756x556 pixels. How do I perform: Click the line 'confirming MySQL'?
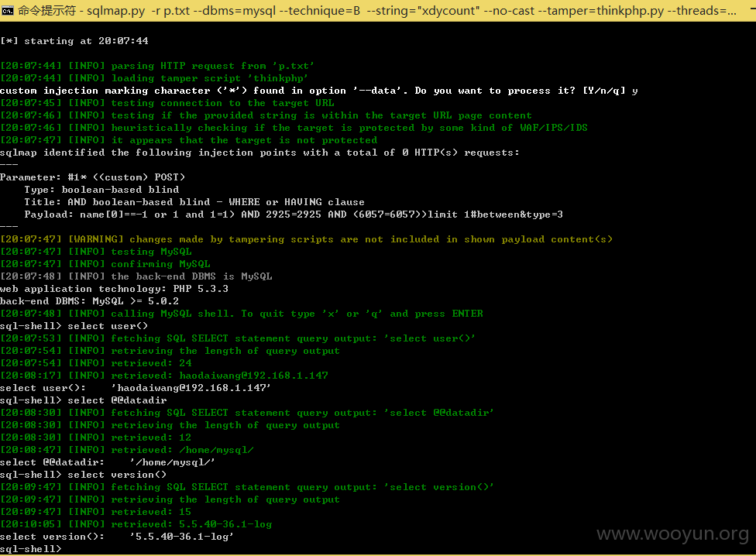coord(105,264)
